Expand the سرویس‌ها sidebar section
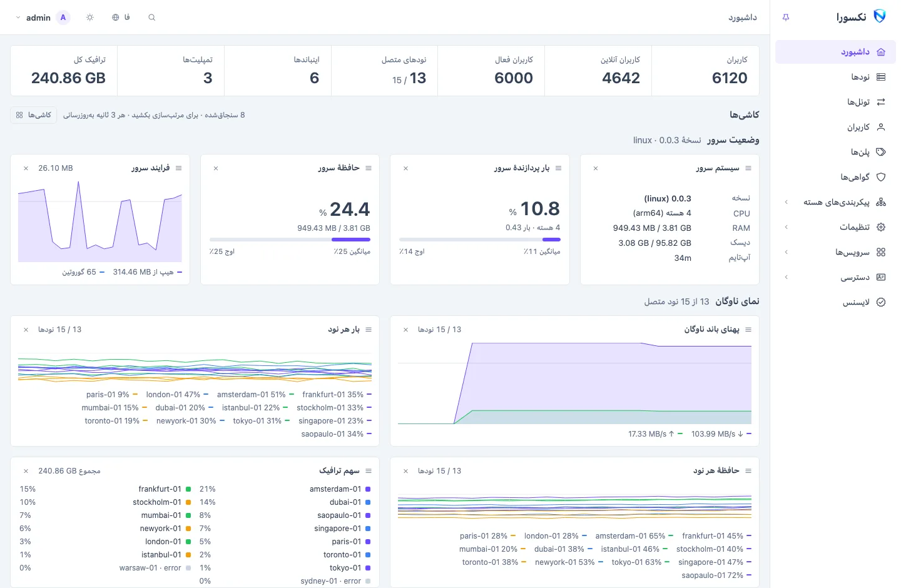The image size is (901, 588). [x=835, y=252]
